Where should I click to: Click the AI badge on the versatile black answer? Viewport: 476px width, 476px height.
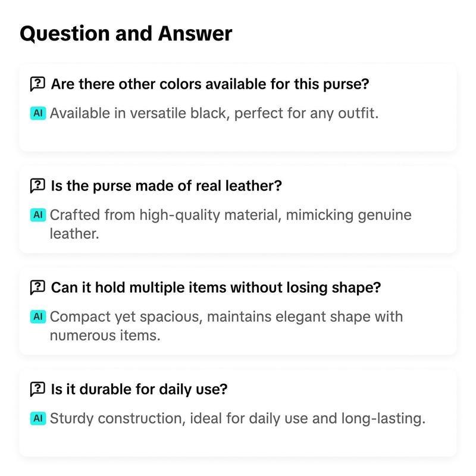coord(38,113)
